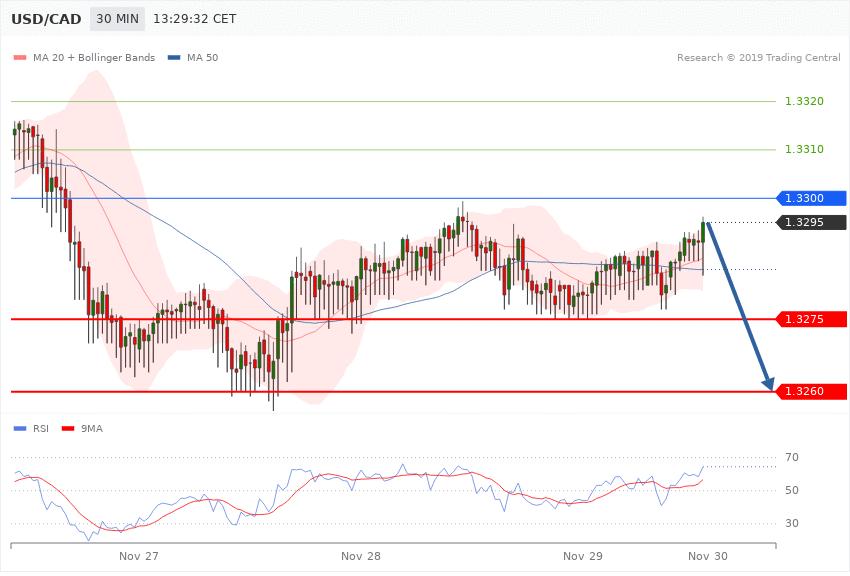The width and height of the screenshot is (850, 576).
Task: Click the MA 20 + Bollinger Bands label
Action: [x=94, y=58]
